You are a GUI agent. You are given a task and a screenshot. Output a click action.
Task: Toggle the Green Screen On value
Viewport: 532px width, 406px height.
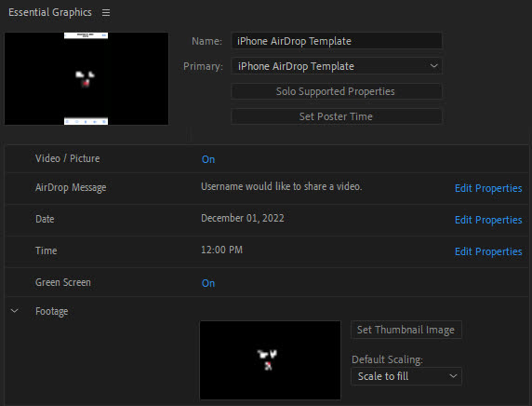208,283
